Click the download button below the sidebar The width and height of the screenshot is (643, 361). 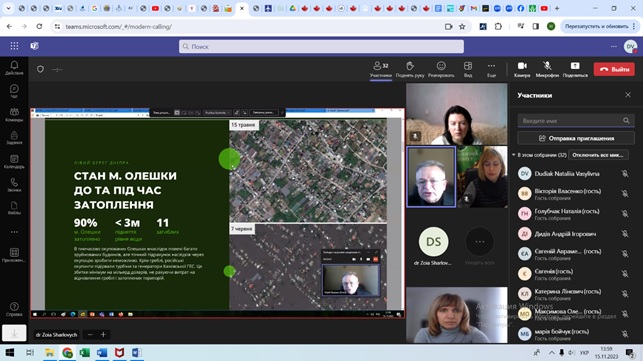point(14,333)
